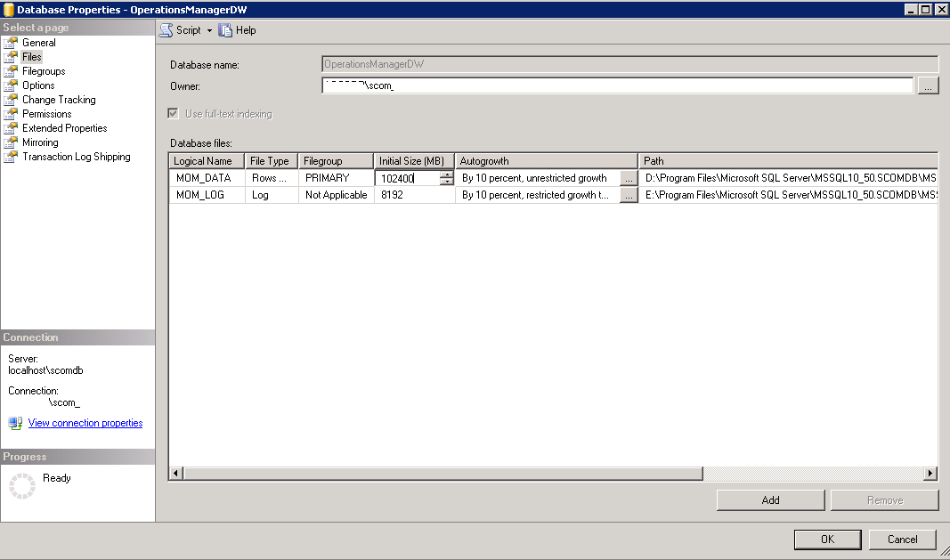Click the MOM_LOG Log file type cell
950x560 pixels.
(x=272, y=195)
